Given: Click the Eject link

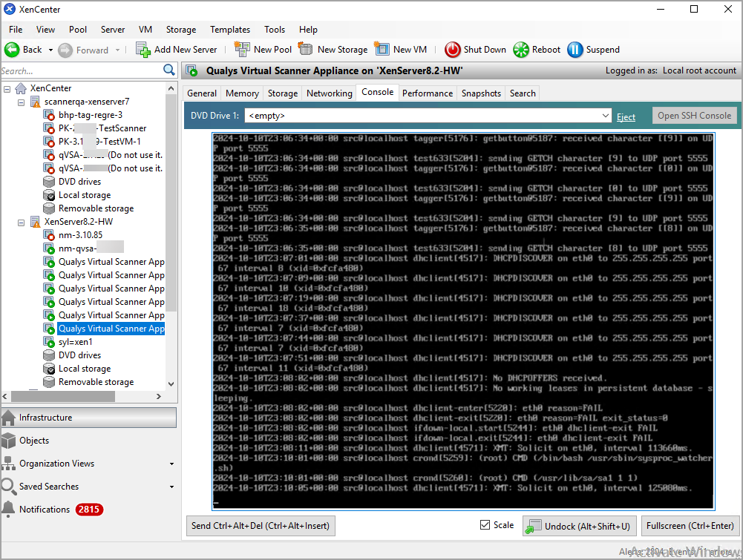Looking at the screenshot, I should [x=626, y=117].
